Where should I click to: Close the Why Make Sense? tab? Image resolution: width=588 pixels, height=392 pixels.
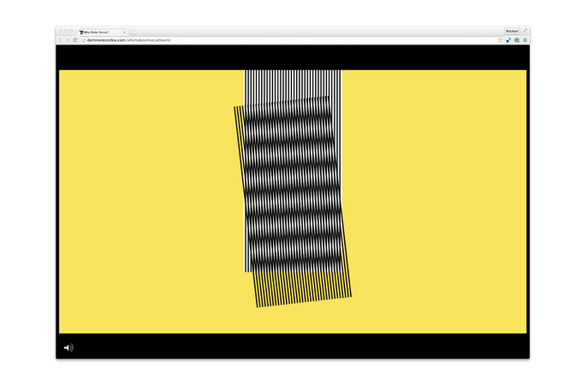pos(123,32)
